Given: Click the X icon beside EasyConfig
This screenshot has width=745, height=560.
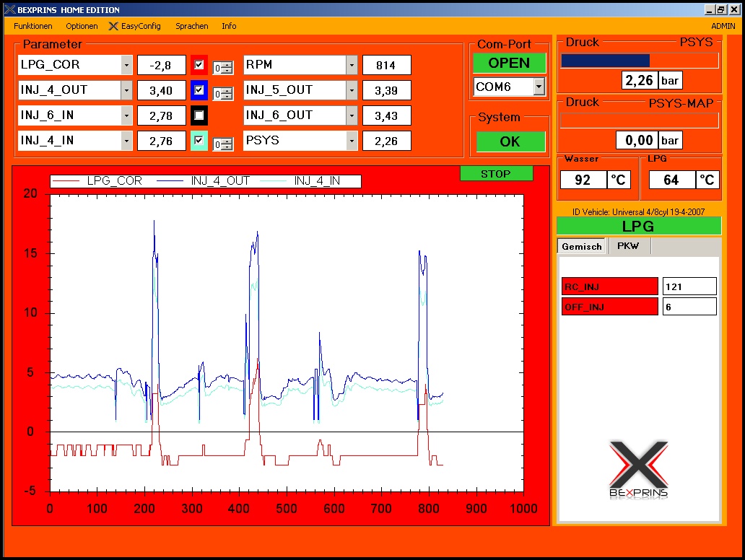Looking at the screenshot, I should click(x=113, y=26).
